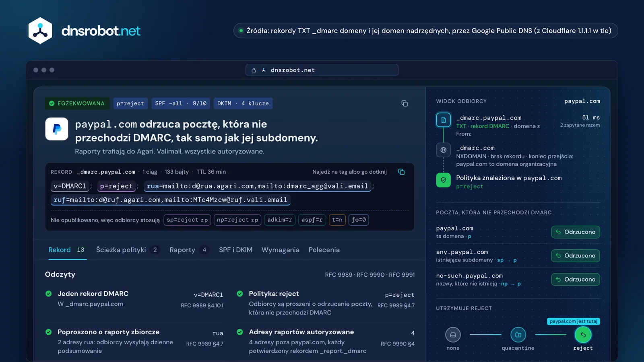Click the default 'np=reject' tag
The width and height of the screenshot is (644, 362).
pos(237,220)
